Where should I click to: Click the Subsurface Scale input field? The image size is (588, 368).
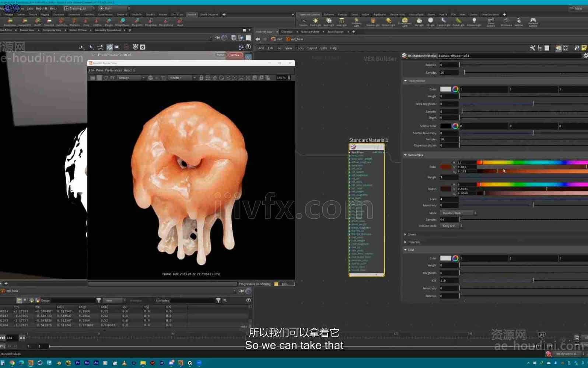[449, 199]
